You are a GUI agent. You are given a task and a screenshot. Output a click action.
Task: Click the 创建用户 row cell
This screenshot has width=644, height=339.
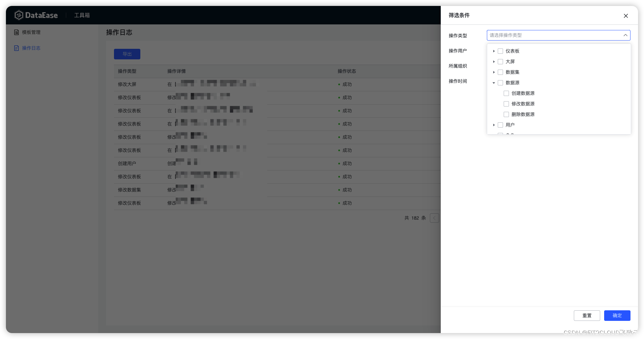(x=127, y=164)
